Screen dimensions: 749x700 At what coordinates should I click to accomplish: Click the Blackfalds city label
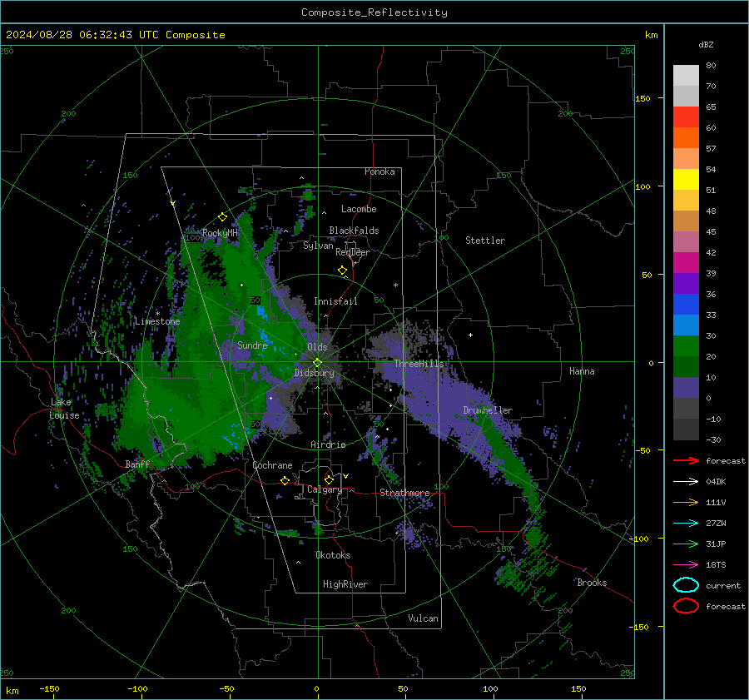(354, 231)
